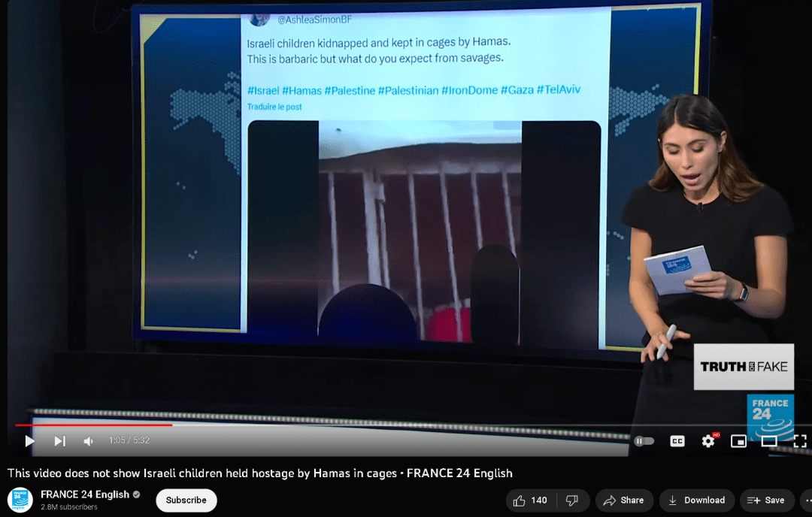Screen dimensions: 812x517
Task: Skip to the next video
Action: pyautogui.click(x=60, y=441)
